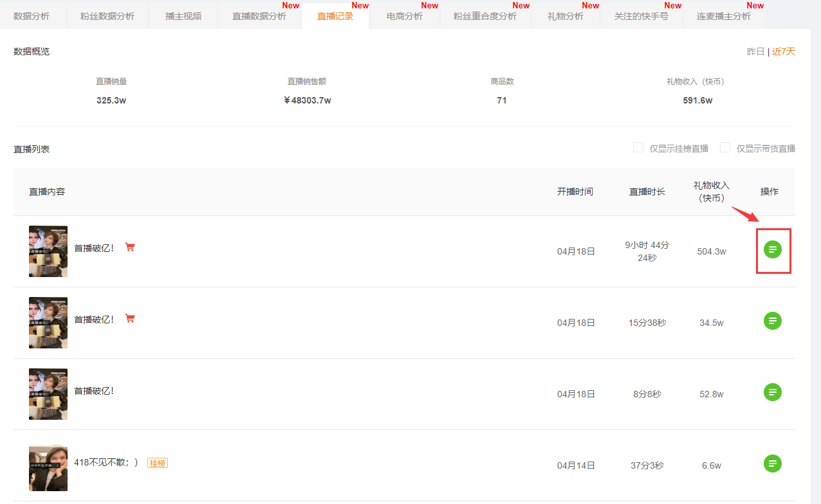
Task: Click the 商品数 value 71
Action: pyautogui.click(x=502, y=100)
